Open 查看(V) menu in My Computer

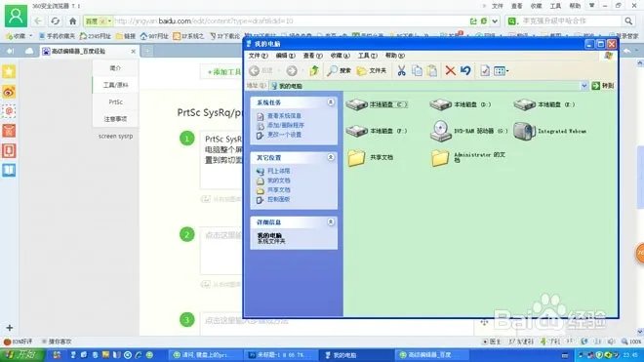point(312,56)
